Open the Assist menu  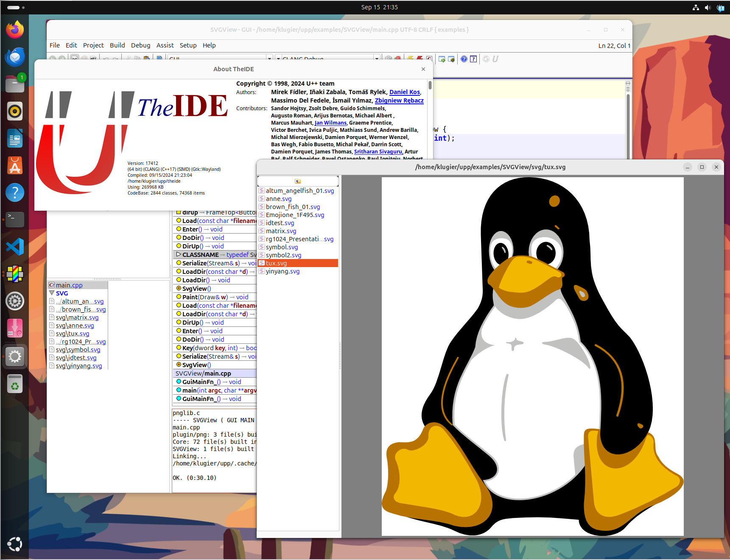click(x=165, y=45)
